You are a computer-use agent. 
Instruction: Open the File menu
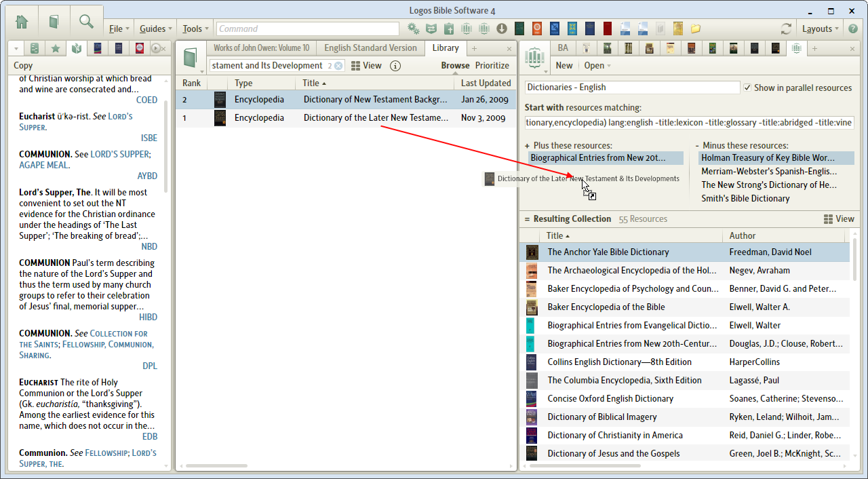click(x=119, y=28)
